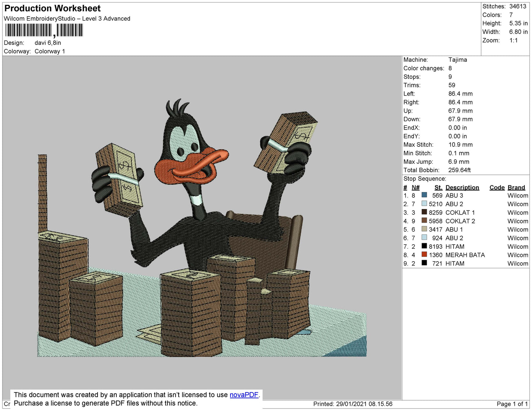This screenshot has height=411, width=532.
Task: Select the light blue swatch beside stitch count 5210
Action: (x=424, y=203)
